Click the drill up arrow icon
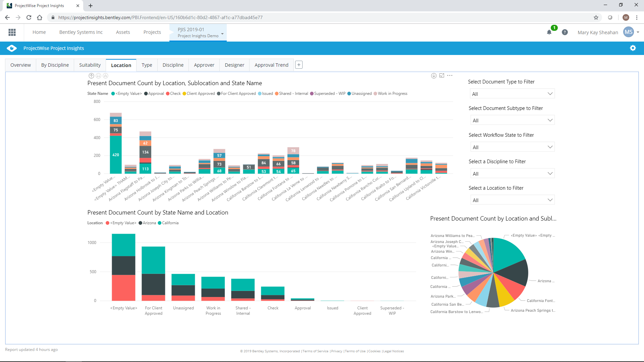Image resolution: width=644 pixels, height=362 pixels. [x=91, y=76]
